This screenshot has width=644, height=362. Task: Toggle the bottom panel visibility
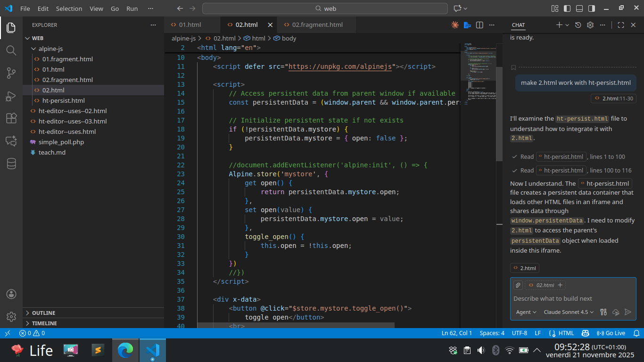tap(579, 8)
